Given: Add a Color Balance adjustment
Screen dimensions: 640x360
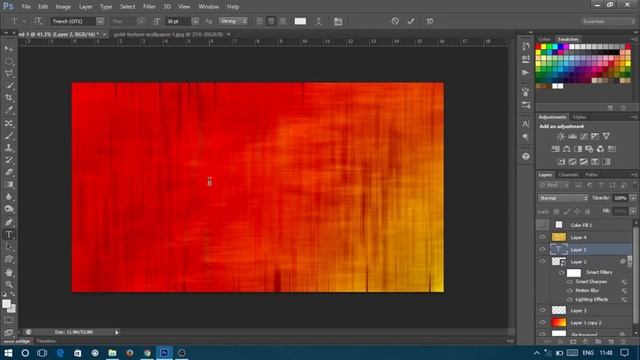Looking at the screenshot, I should 567,149.
